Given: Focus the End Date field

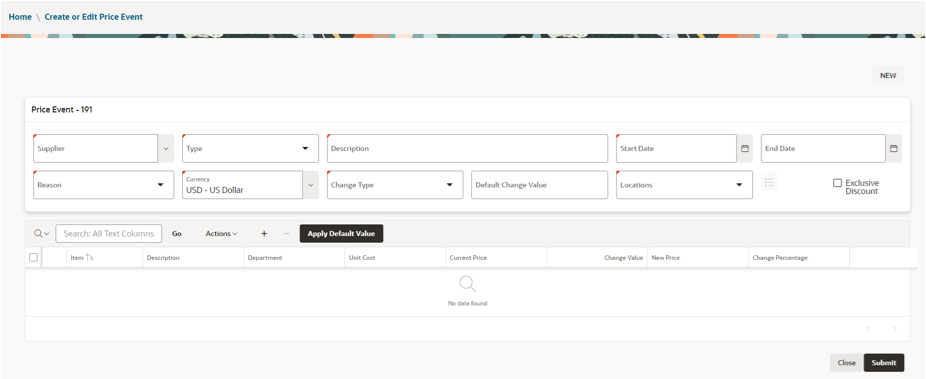Looking at the screenshot, I should click(x=823, y=149).
